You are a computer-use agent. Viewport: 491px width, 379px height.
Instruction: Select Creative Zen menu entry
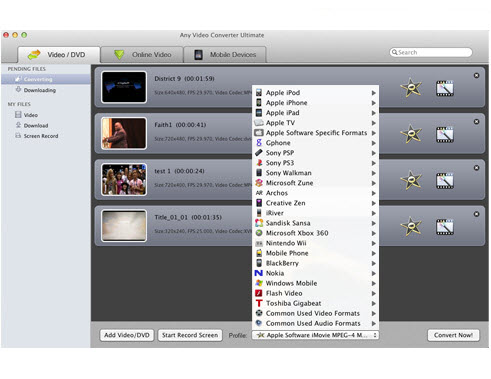click(315, 203)
